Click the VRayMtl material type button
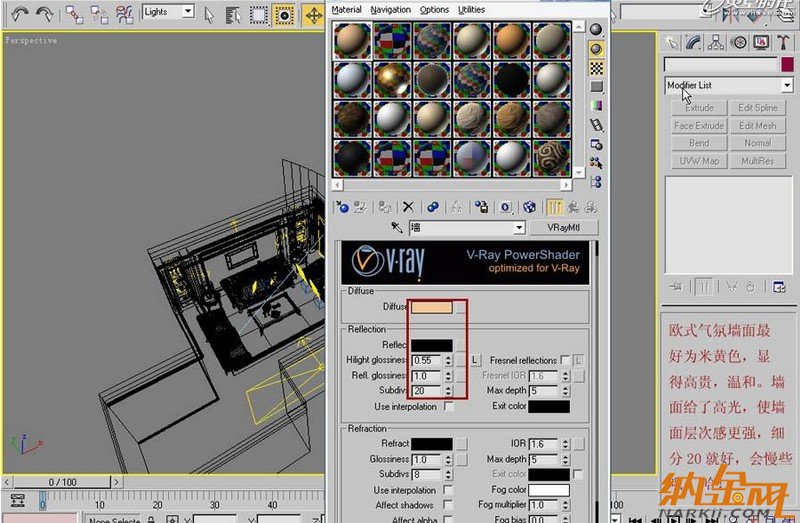Image resolution: width=800 pixels, height=523 pixels. click(x=557, y=228)
